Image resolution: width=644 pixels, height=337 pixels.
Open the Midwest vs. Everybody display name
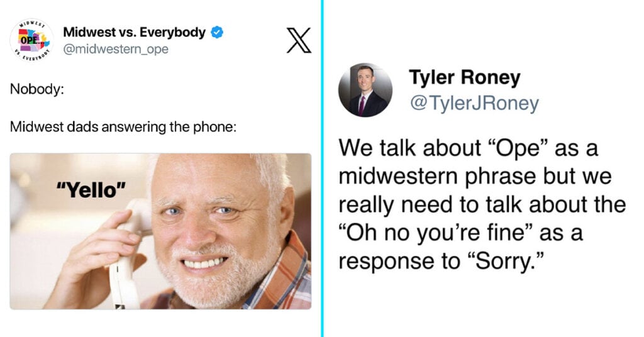134,32
